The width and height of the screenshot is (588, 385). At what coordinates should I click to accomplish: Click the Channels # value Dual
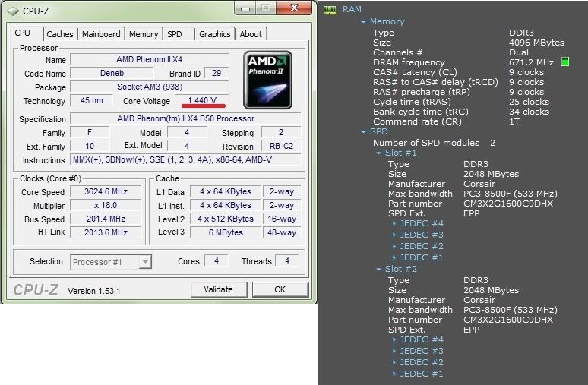click(x=519, y=52)
